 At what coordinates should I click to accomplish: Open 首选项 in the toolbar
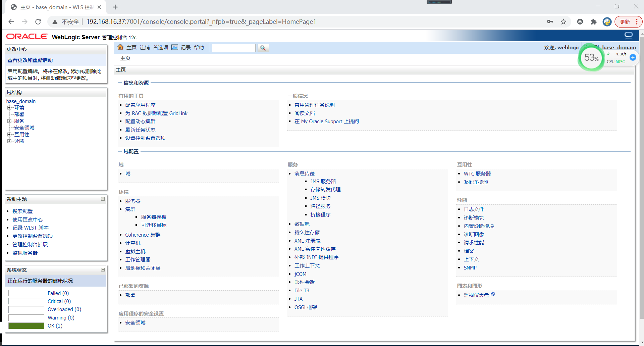pyautogui.click(x=161, y=48)
